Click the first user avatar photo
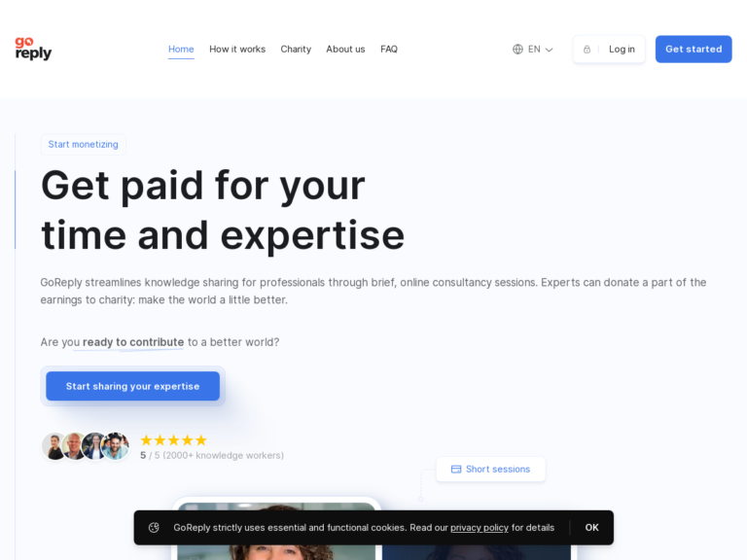The image size is (747, 560). (54, 446)
